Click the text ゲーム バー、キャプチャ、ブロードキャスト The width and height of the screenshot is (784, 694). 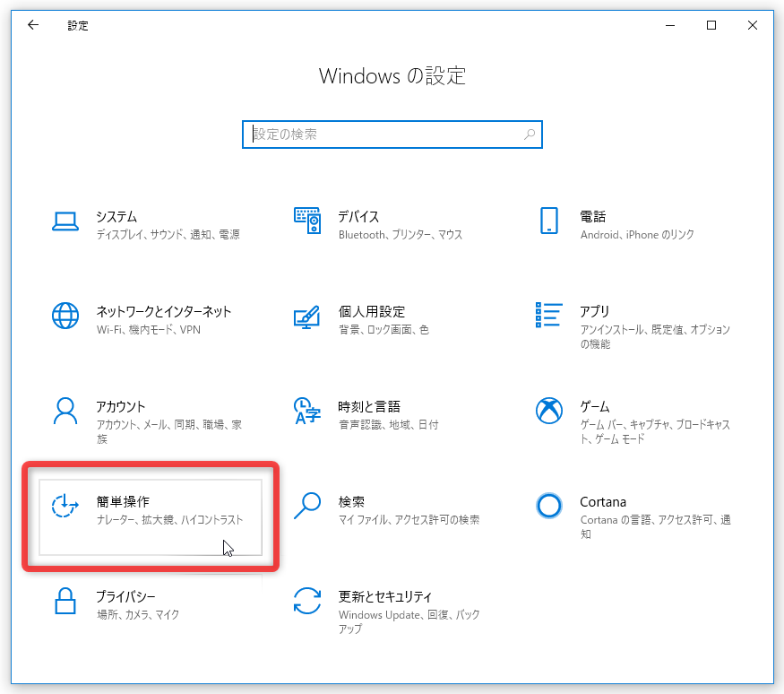coord(655,432)
